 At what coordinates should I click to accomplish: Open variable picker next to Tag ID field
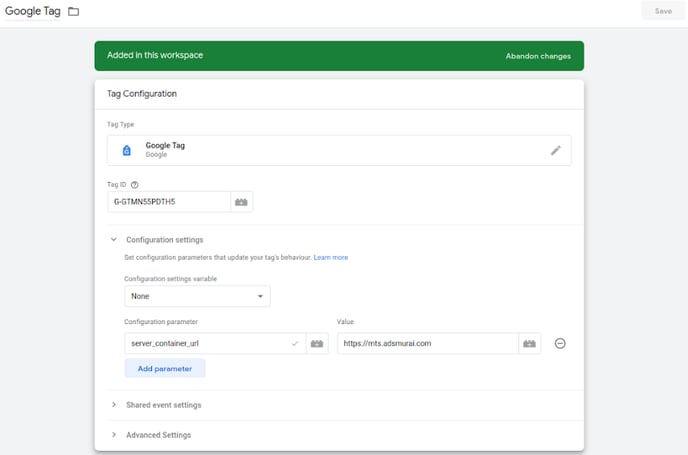[241, 202]
